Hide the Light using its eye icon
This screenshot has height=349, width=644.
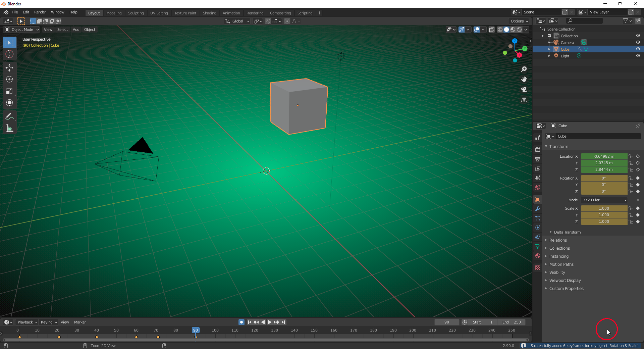click(x=638, y=56)
